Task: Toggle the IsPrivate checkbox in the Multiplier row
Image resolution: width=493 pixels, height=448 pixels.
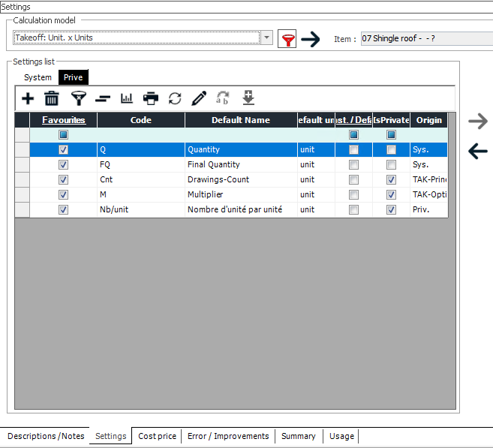Action: tap(391, 195)
